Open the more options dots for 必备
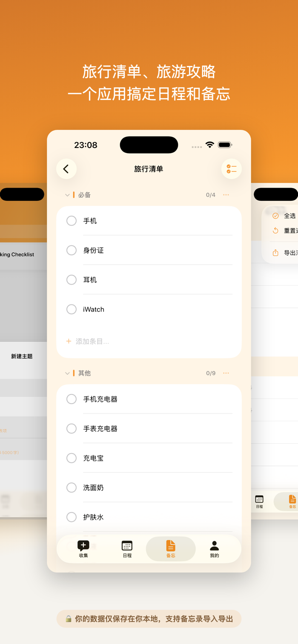The height and width of the screenshot is (644, 298). [226, 195]
